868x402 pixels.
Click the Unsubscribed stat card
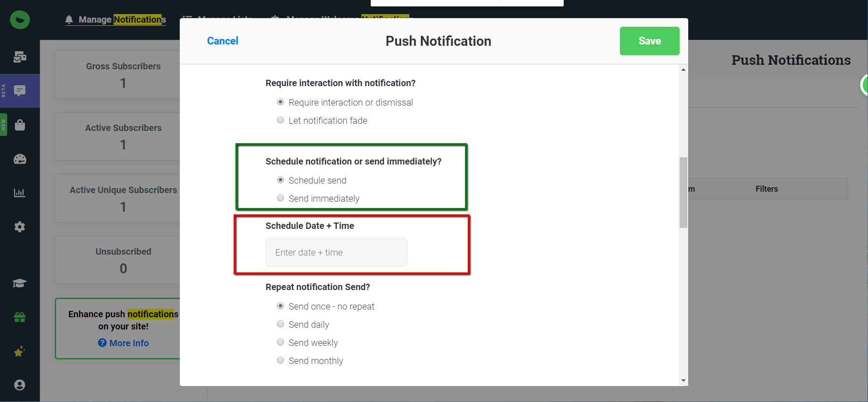tap(118, 260)
